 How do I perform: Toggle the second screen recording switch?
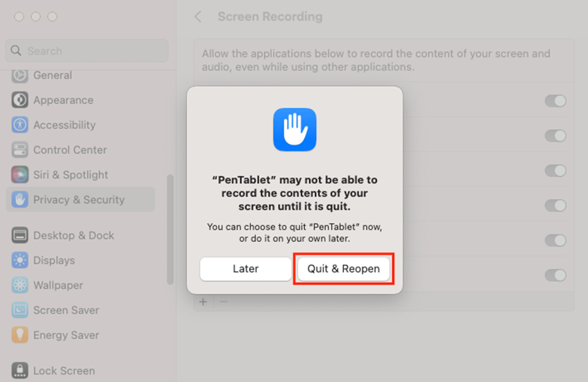[555, 136]
